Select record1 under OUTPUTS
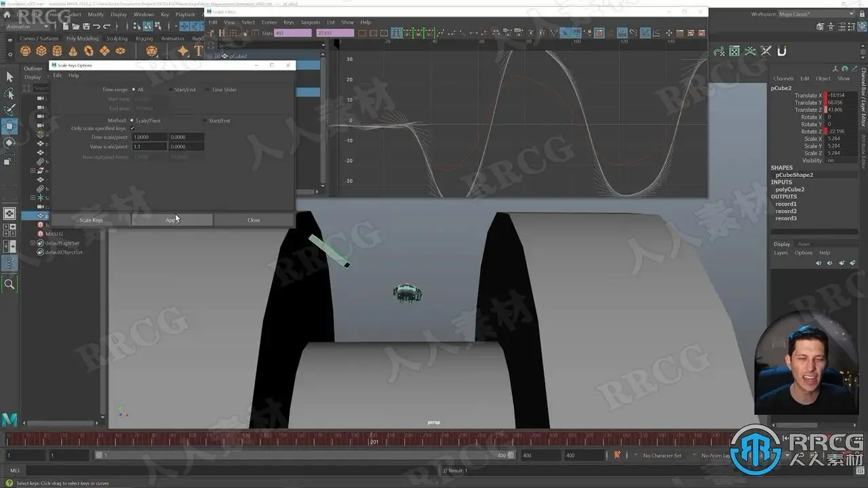Image resolution: width=868 pixels, height=488 pixels. 786,204
